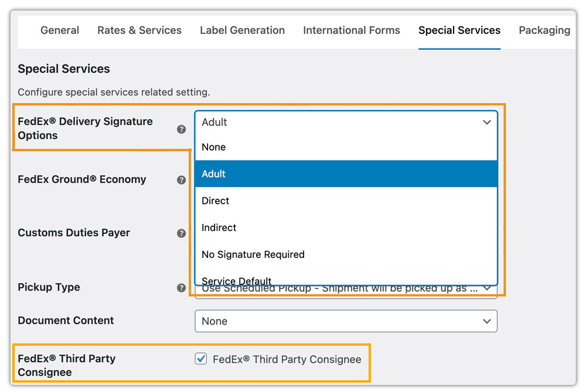This screenshot has height=392, width=586.
Task: Click the blue checkmark inside the consignee checkbox
Action: pyautogui.click(x=201, y=359)
